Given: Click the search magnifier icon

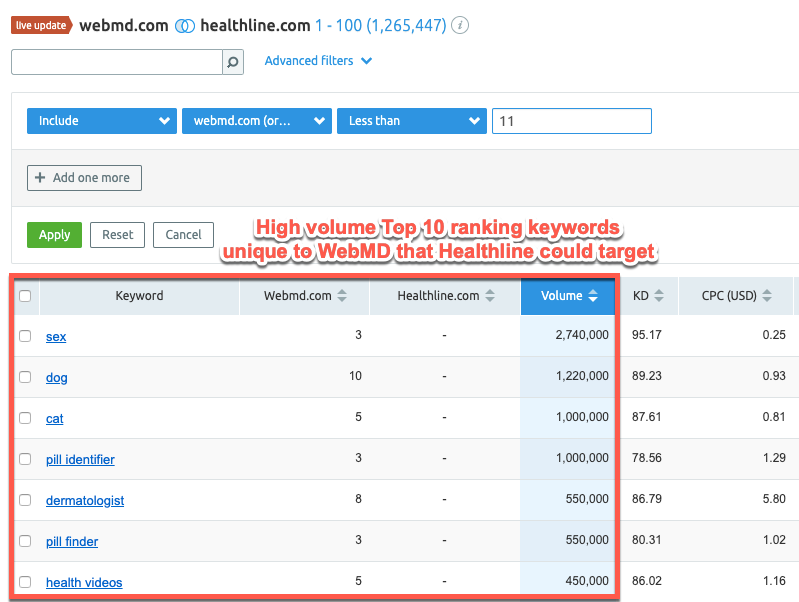Looking at the screenshot, I should [x=232, y=62].
